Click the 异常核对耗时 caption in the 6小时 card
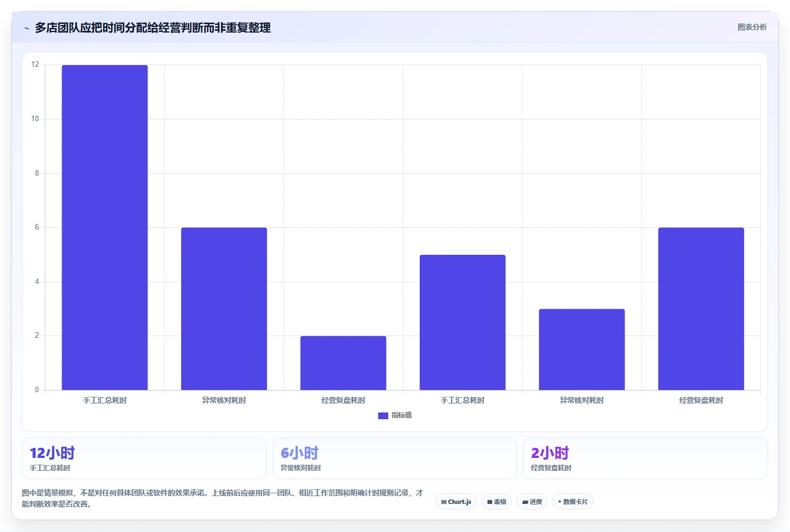This screenshot has width=790, height=532. click(x=301, y=468)
